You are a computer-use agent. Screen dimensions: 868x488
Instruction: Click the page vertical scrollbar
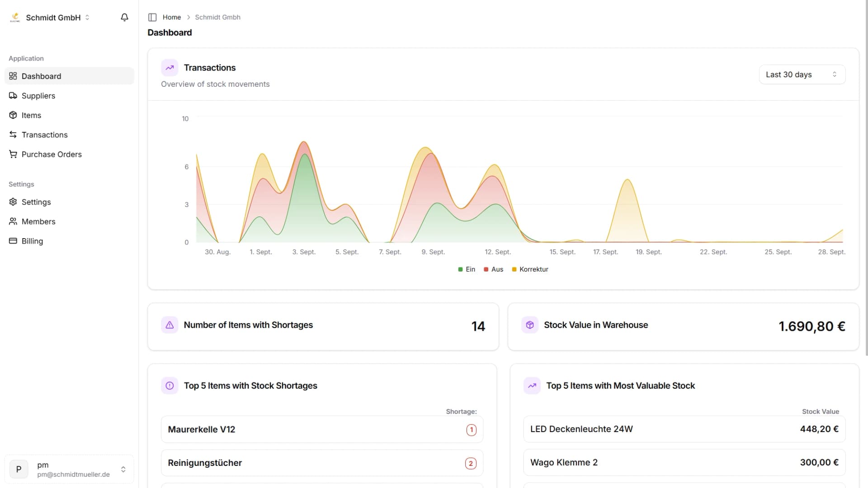tap(866, 181)
